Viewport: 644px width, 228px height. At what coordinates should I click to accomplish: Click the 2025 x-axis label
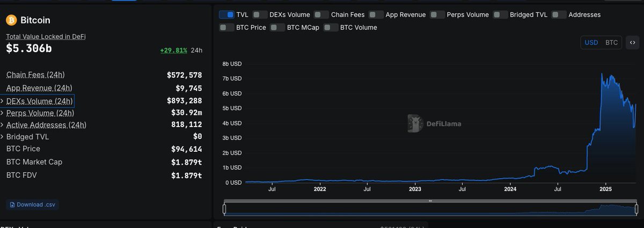[x=605, y=189]
